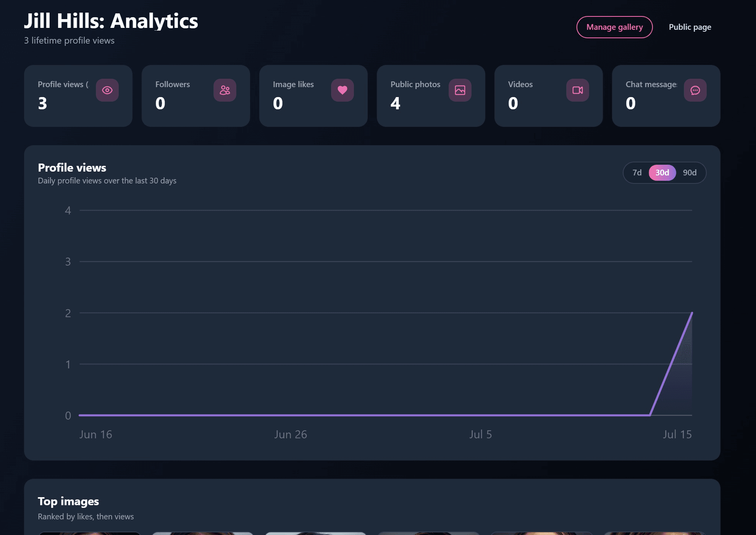
Task: Click the Chat messages stat label
Action: point(651,84)
